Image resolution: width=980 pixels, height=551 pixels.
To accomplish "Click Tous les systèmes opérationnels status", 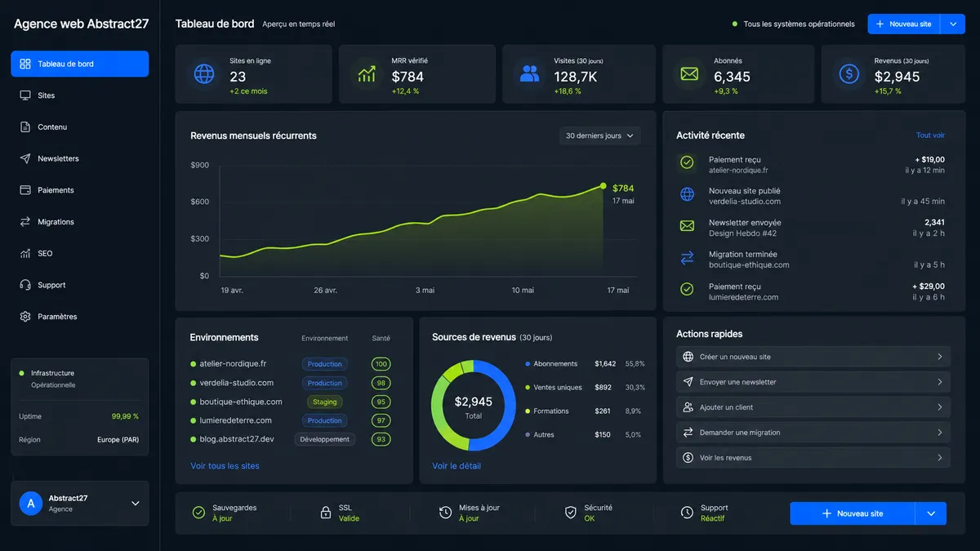I will (793, 24).
